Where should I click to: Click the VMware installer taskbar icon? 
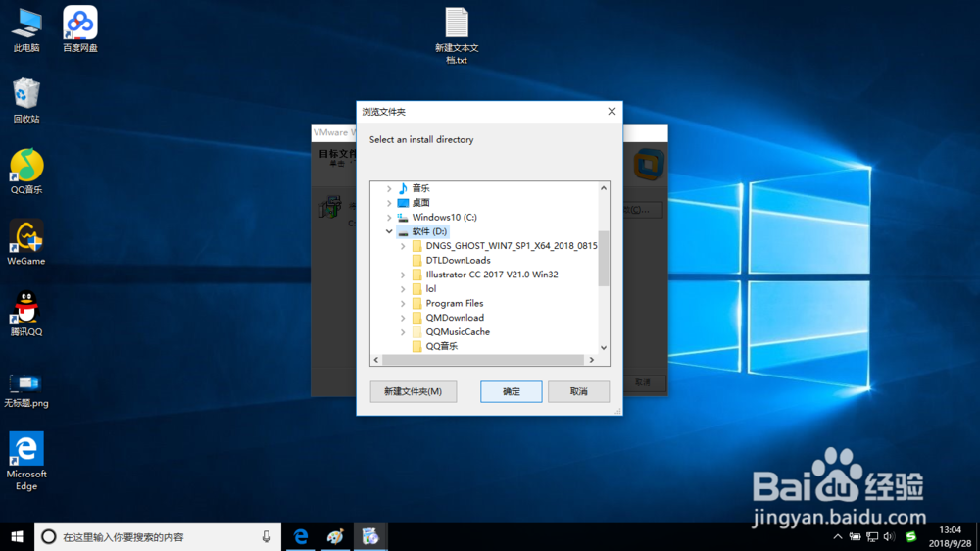click(370, 536)
